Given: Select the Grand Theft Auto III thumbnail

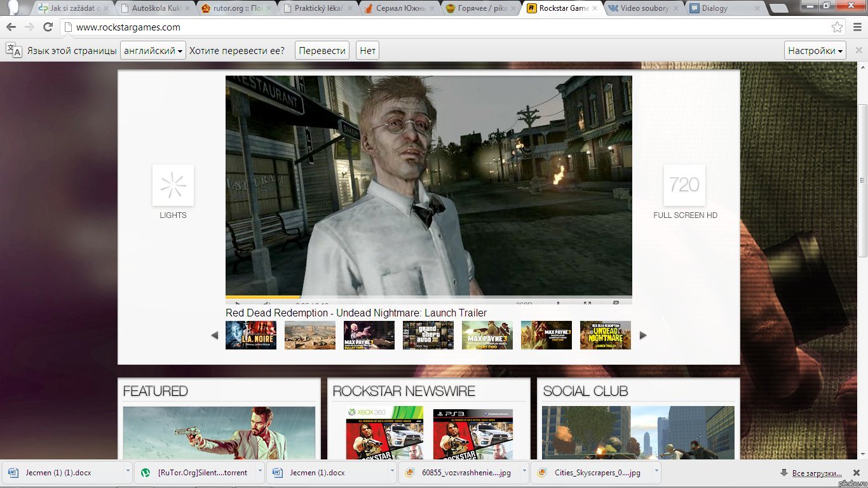Looking at the screenshot, I should click(428, 335).
